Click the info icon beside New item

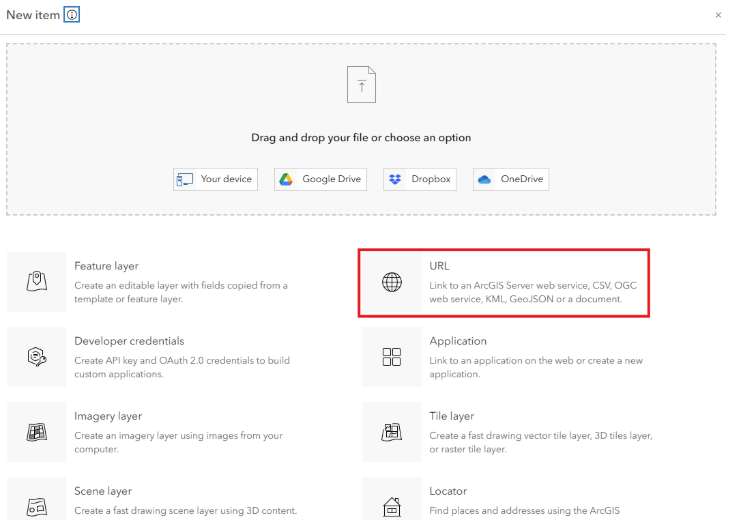(72, 15)
